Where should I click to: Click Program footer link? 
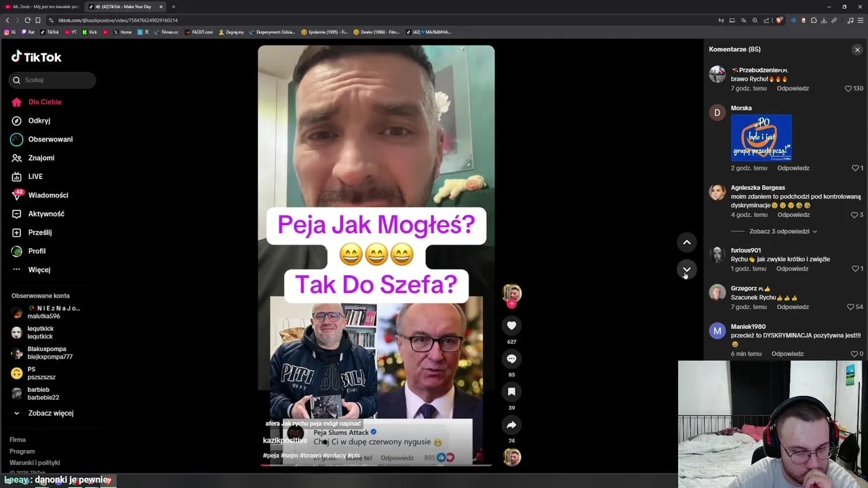22,451
